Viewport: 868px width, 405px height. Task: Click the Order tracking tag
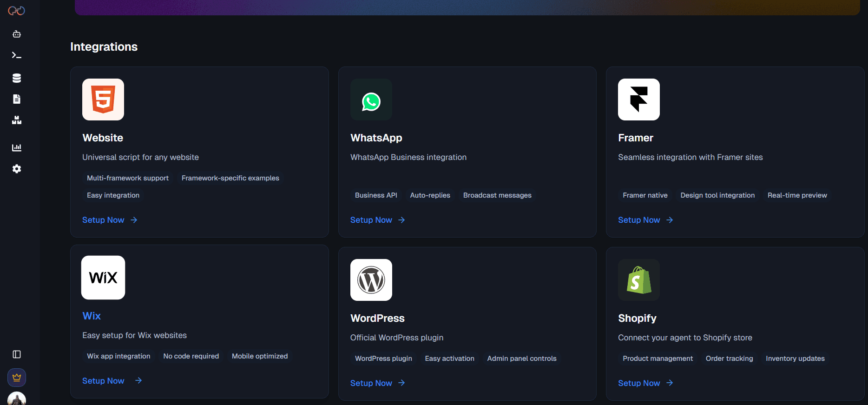point(729,359)
